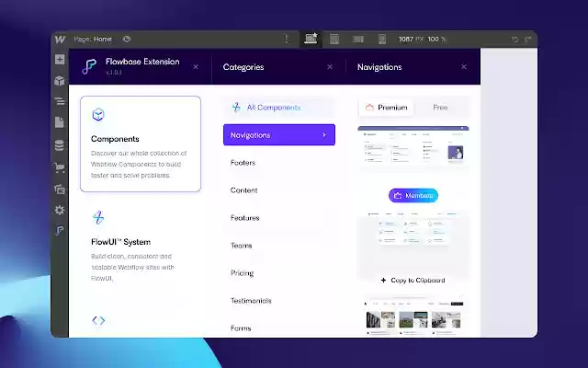The width and height of the screenshot is (588, 368).
Task: Open the Page: Home selector
Action: (x=93, y=39)
